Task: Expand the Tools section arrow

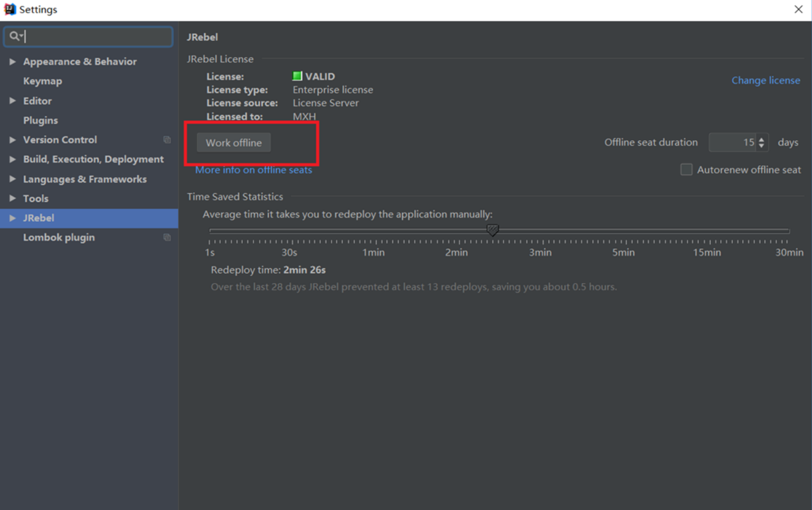Action: (x=12, y=199)
